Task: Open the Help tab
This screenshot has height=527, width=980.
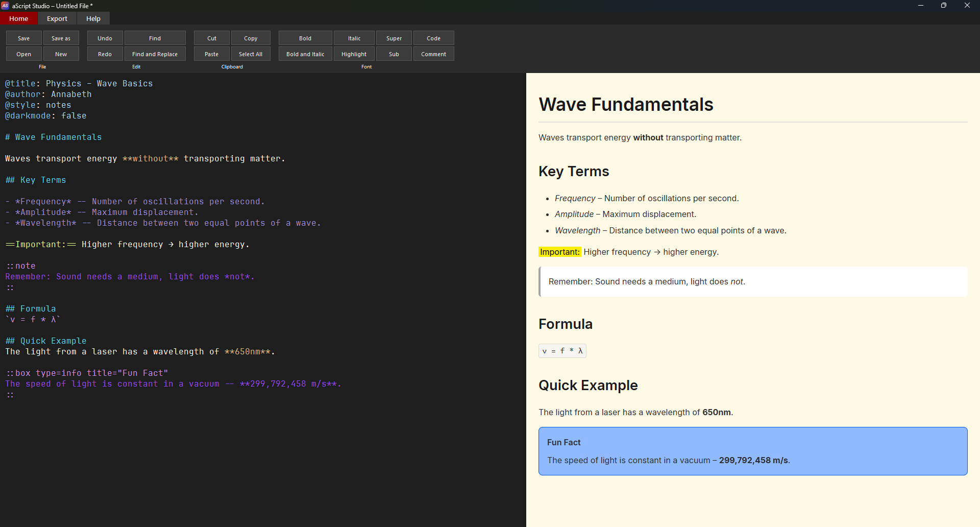Action: pyautogui.click(x=93, y=19)
